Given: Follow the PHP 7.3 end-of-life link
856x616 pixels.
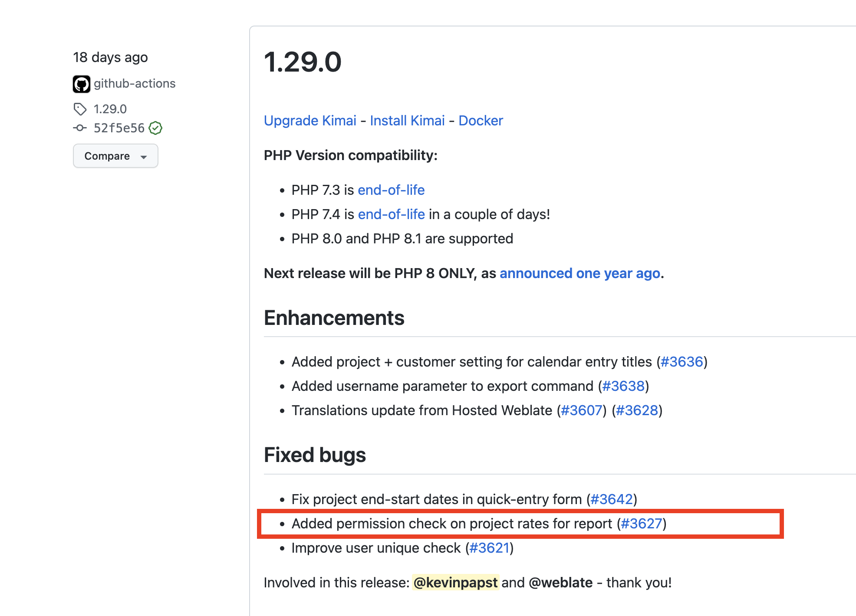Looking at the screenshot, I should [391, 190].
